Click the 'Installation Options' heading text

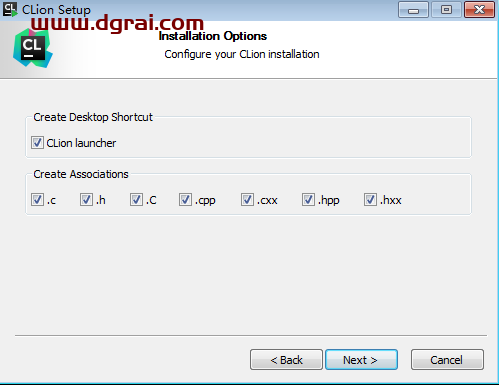tap(213, 36)
